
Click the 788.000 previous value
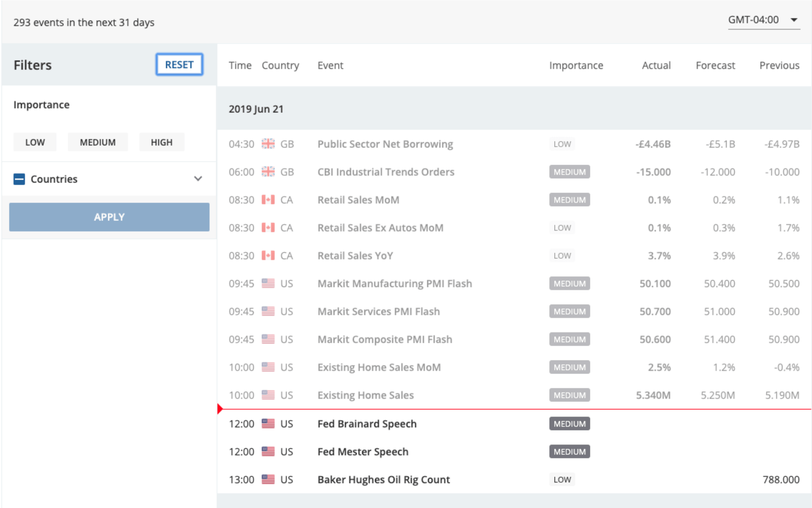pyautogui.click(x=781, y=479)
